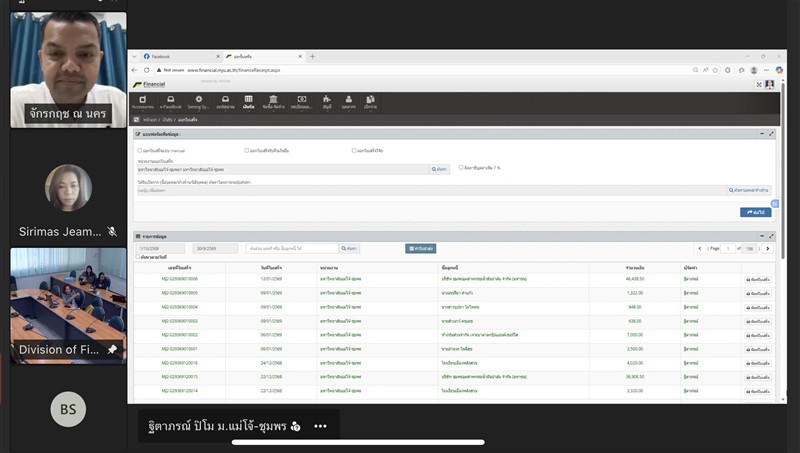Click the bank building icon in navbar
The image size is (800, 453).
tap(273, 101)
